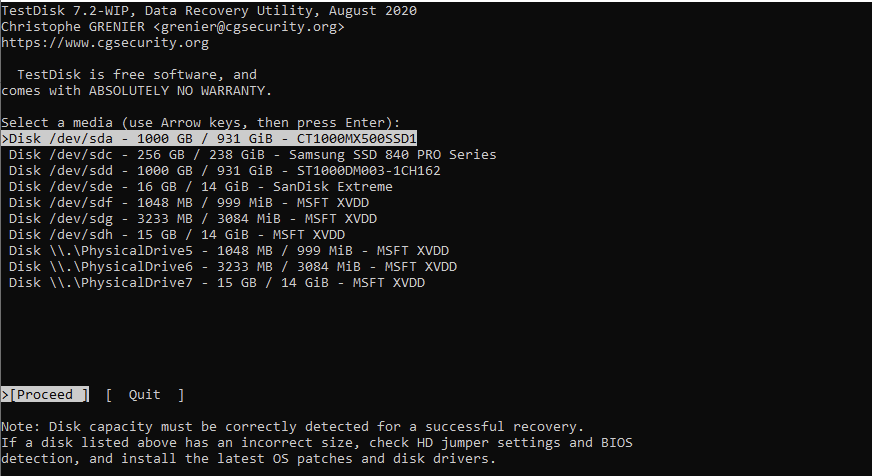The image size is (872, 476).
Task: Pick the PhysicalDrive7 15 GB entry
Action: pyautogui.click(x=216, y=283)
